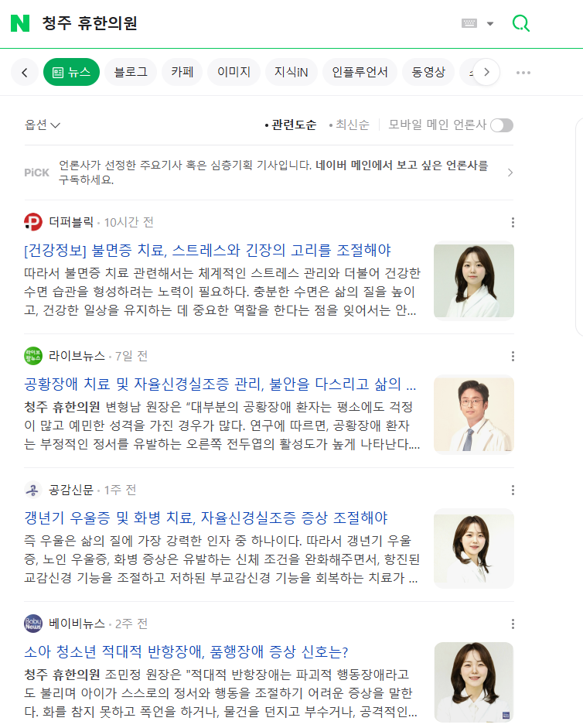Viewport: 583px width, 728px height.
Task: Show next tabs with right chevron
Action: tap(486, 72)
